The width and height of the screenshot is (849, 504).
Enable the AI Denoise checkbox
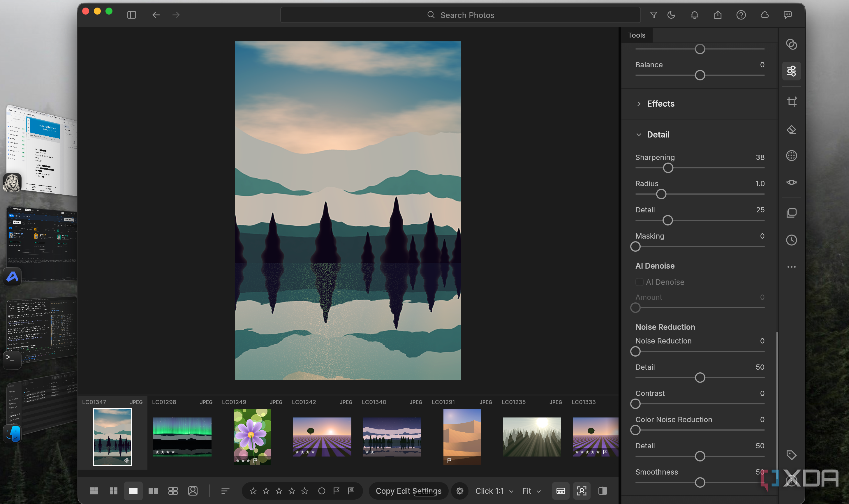coord(639,282)
